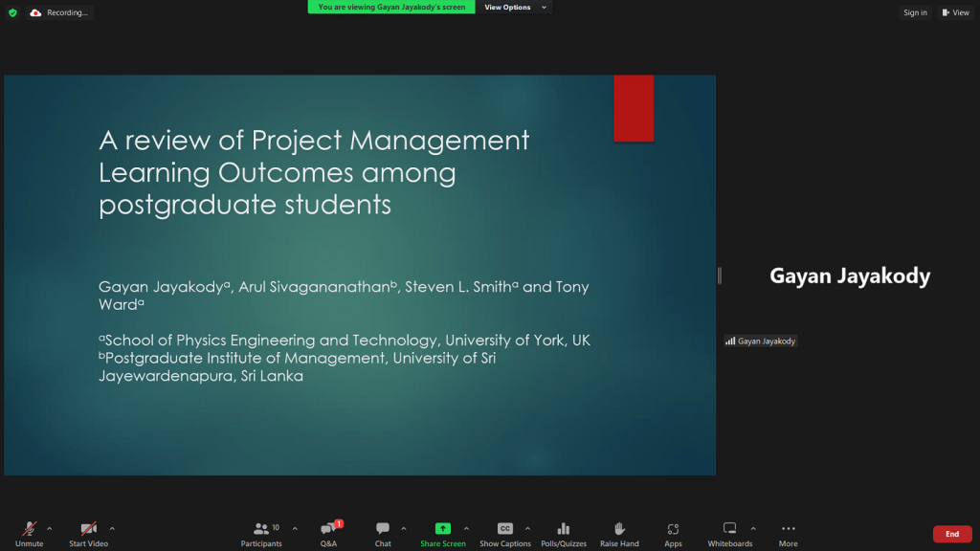This screenshot has height=551, width=980.
Task: Open the View layout menu
Action: tap(955, 12)
